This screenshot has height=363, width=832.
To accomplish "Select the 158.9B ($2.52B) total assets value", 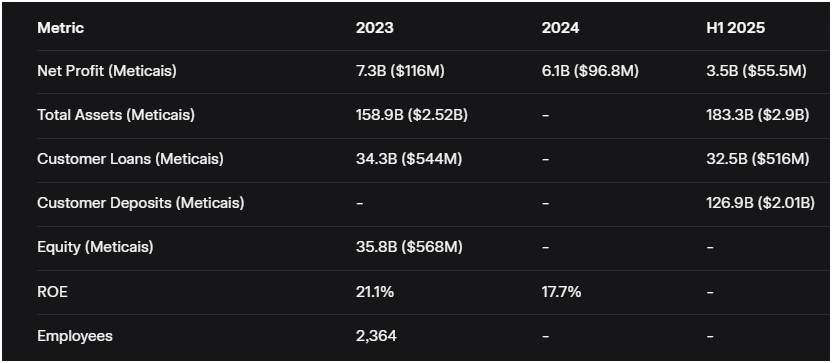I will click(411, 115).
